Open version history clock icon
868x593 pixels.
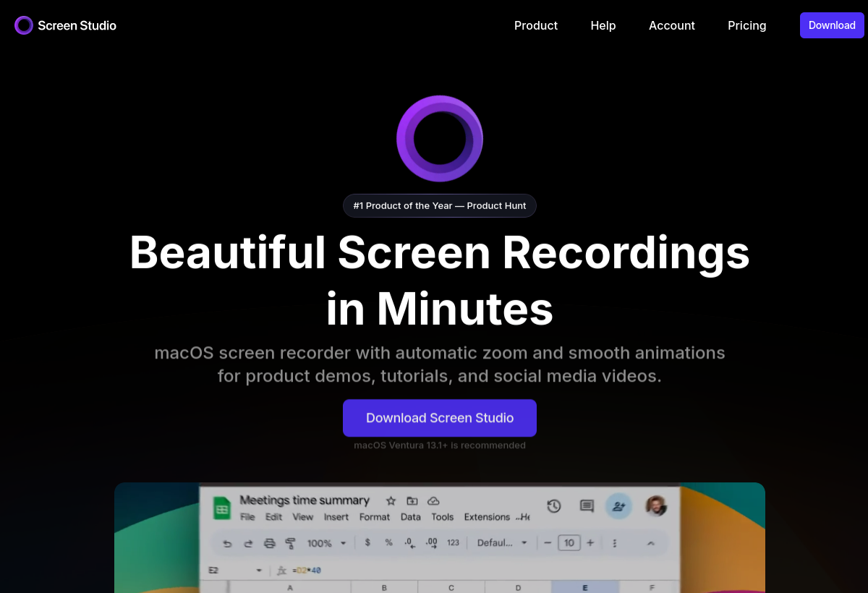pyautogui.click(x=554, y=506)
